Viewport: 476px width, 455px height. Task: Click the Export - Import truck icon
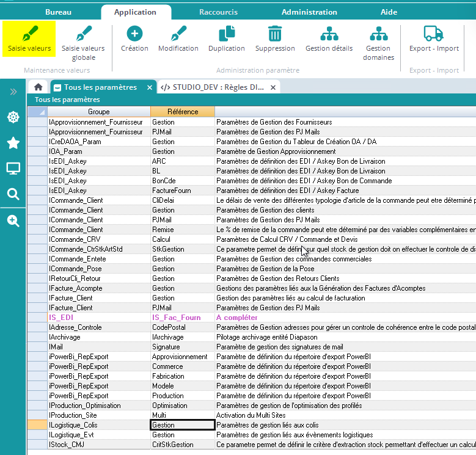pos(433,34)
